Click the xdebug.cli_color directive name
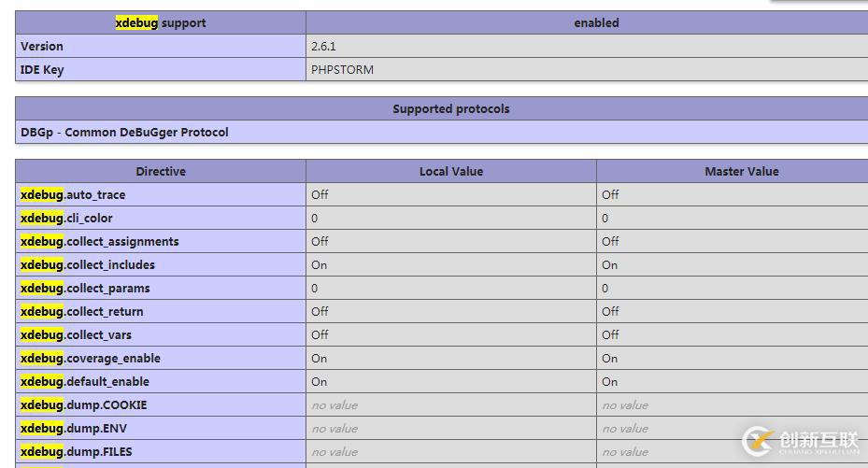 66,218
